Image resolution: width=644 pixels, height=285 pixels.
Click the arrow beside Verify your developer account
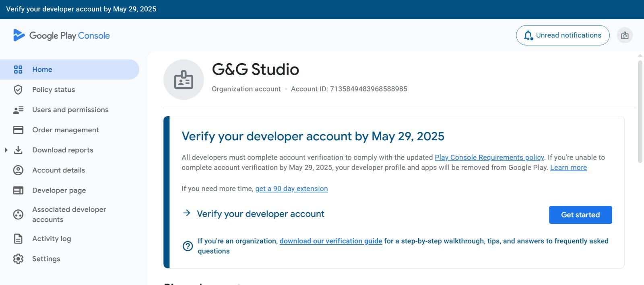(186, 213)
